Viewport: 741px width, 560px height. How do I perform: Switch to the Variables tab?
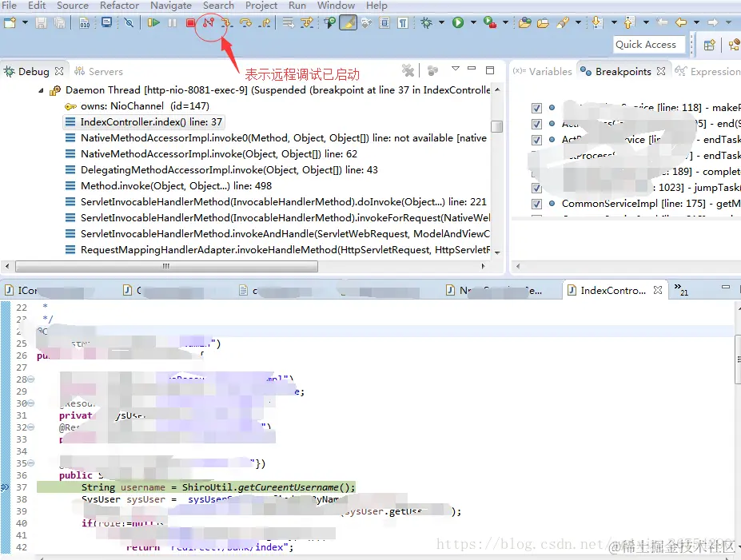coord(543,72)
